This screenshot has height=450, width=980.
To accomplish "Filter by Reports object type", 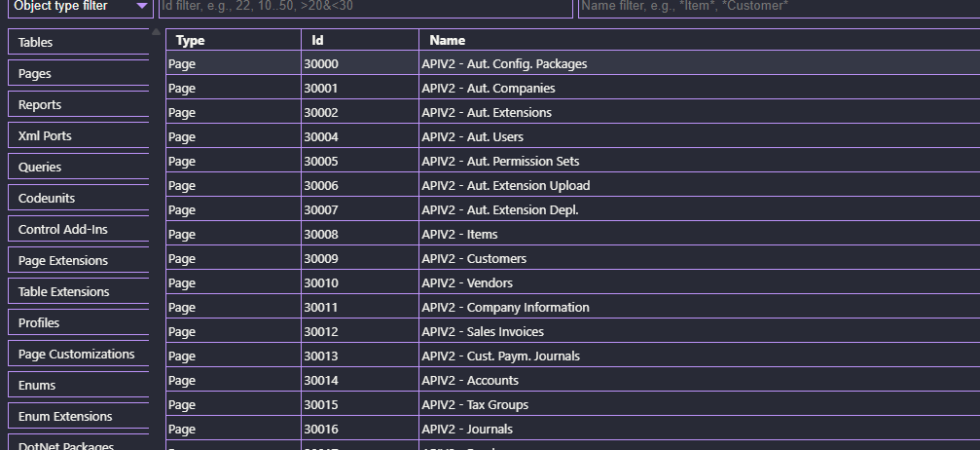I will click(78, 105).
